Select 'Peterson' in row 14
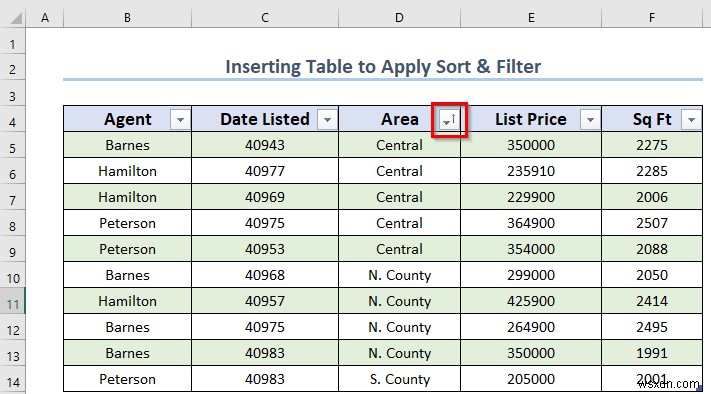 (127, 379)
